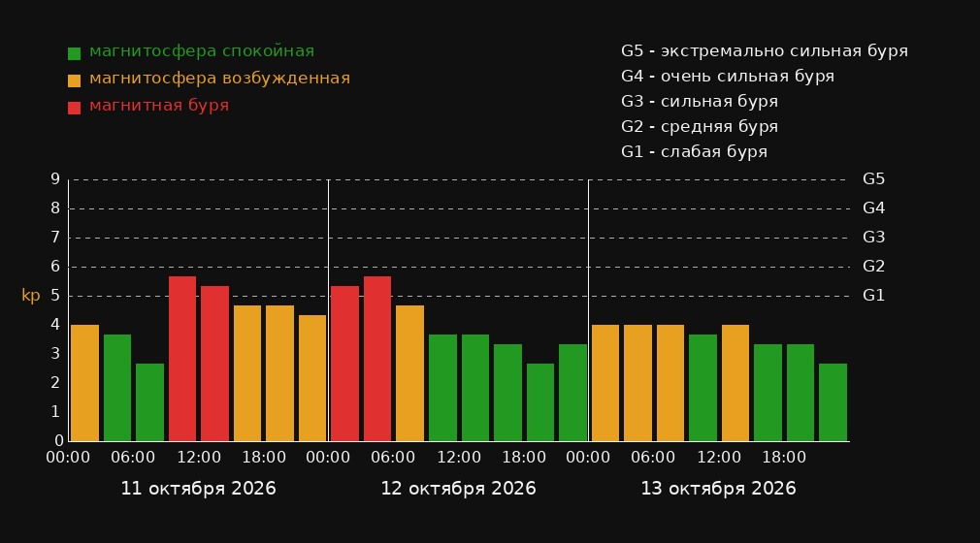This screenshot has height=543, width=980.
Task: Select the '12 октября 2026' date label
Action: pos(458,489)
